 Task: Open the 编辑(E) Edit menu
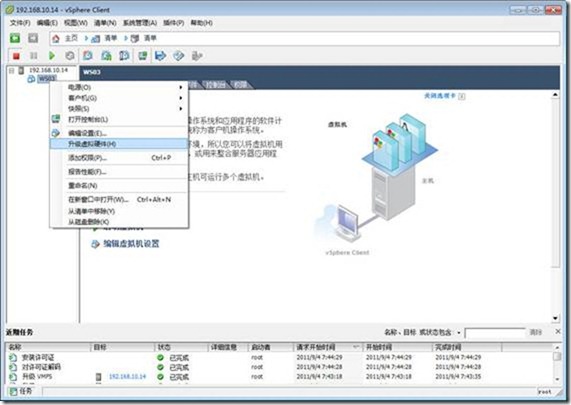coord(47,23)
